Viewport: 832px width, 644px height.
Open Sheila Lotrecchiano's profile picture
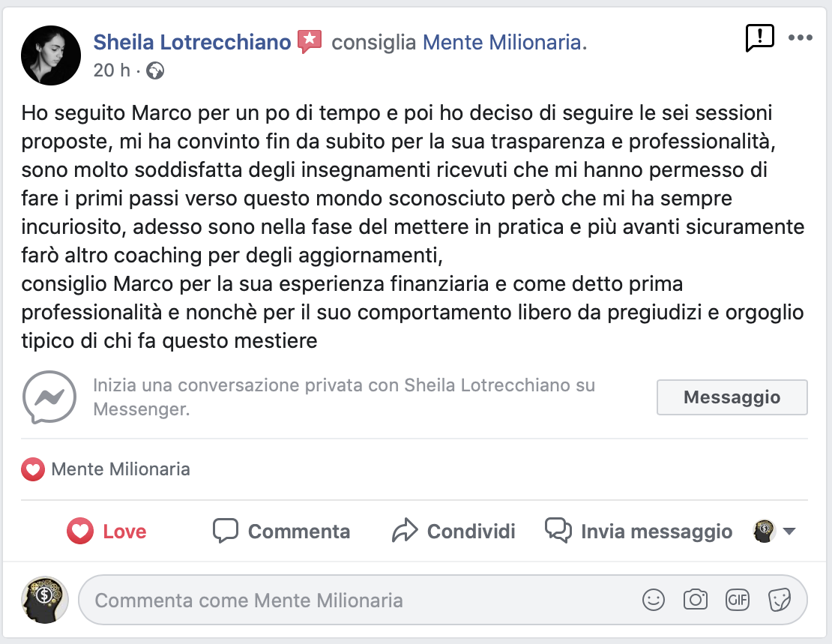(51, 55)
